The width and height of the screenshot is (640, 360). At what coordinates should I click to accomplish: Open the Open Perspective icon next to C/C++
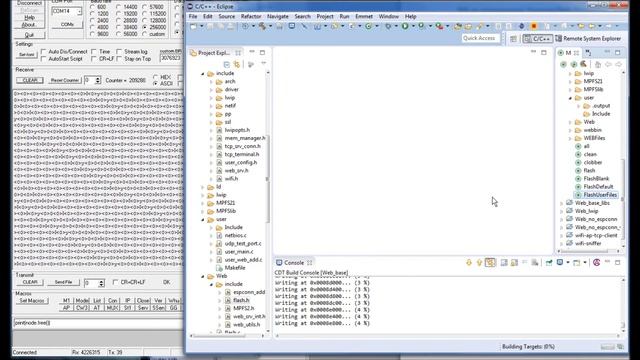point(513,38)
